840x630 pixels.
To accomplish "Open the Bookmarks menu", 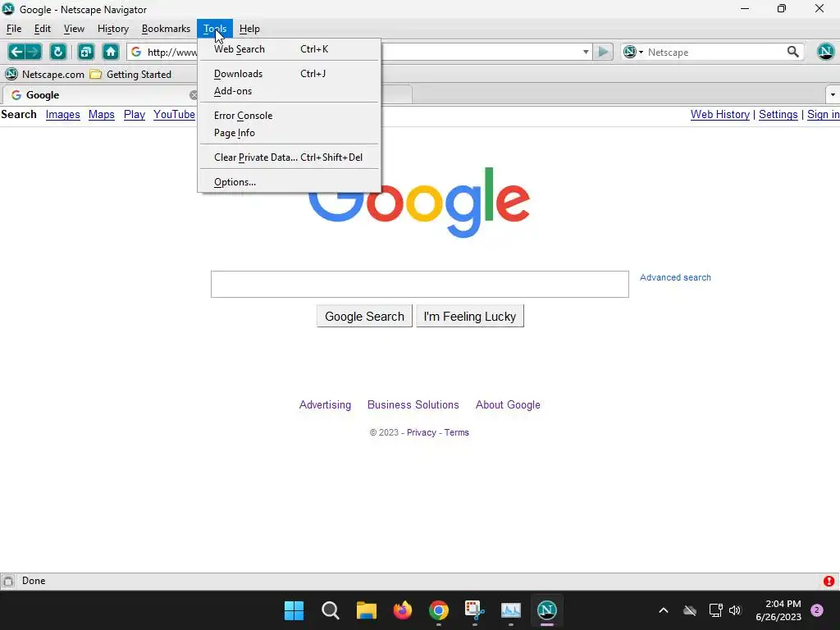I will [x=166, y=29].
